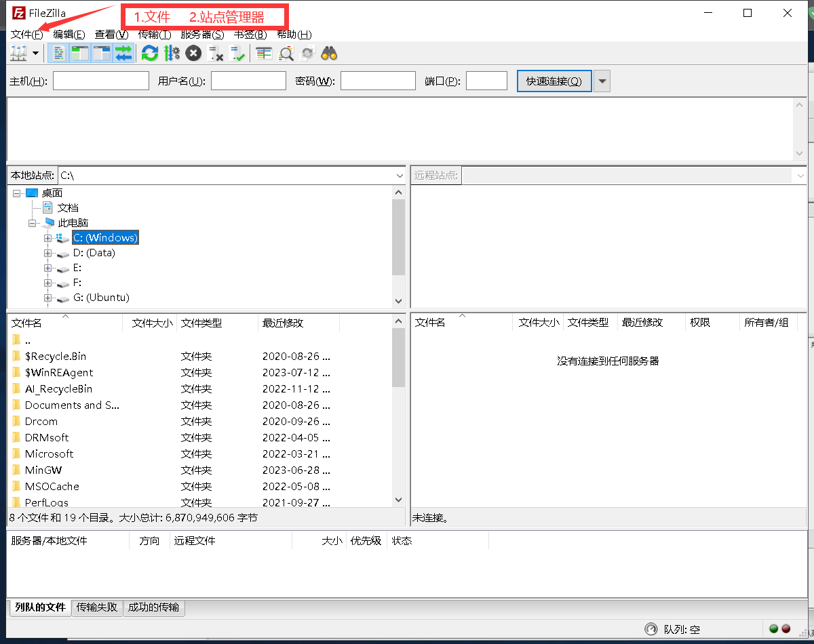Screen dimensions: 814x644
Task: Select the 文档 tree item
Action: [x=68, y=208]
